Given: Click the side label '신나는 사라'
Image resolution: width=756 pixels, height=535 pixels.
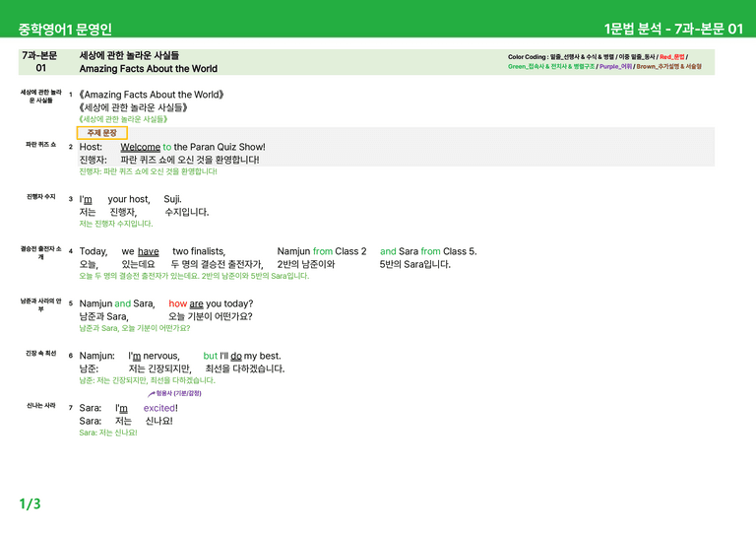Looking at the screenshot, I should pyautogui.click(x=41, y=405).
